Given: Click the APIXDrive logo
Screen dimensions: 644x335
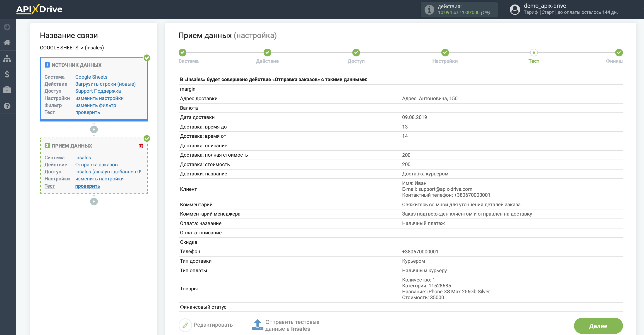Looking at the screenshot, I should [x=39, y=9].
